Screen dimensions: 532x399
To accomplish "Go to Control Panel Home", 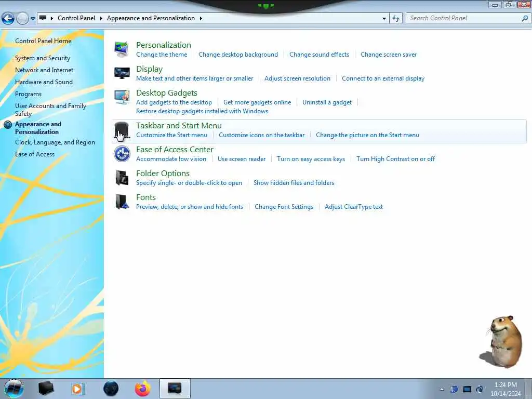I will tap(43, 41).
